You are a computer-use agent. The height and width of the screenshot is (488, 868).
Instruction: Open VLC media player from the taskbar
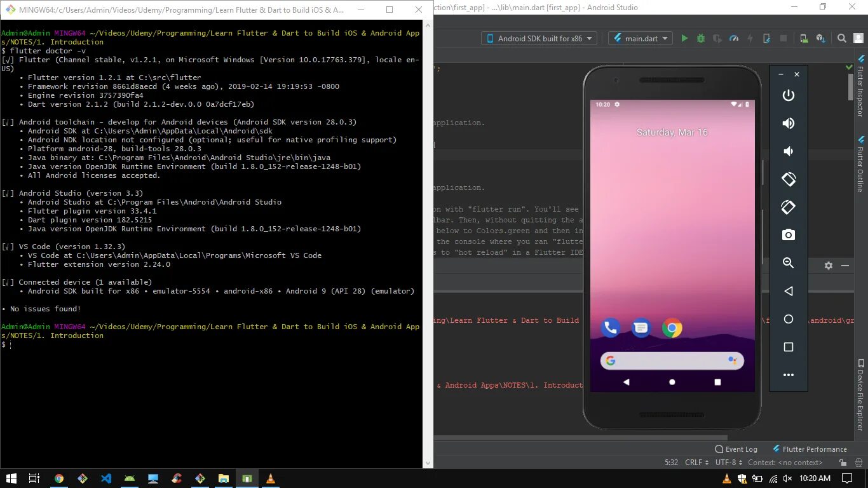point(271,478)
